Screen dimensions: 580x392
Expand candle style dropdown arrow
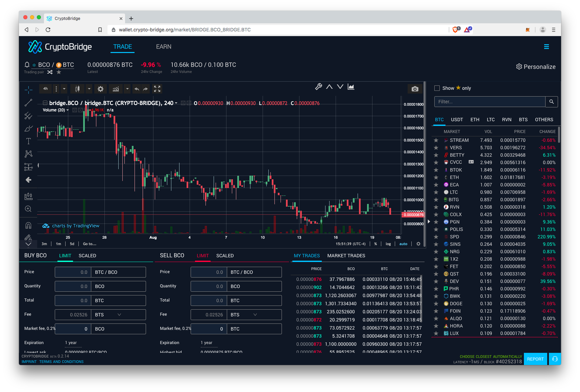pyautogui.click(x=89, y=89)
